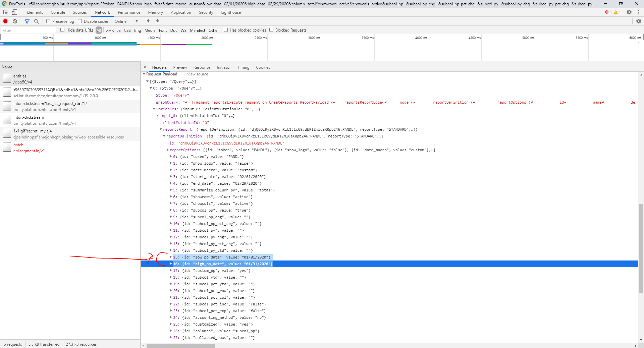644x348 pixels.
Task: Switch to the Response tab
Action: point(202,67)
